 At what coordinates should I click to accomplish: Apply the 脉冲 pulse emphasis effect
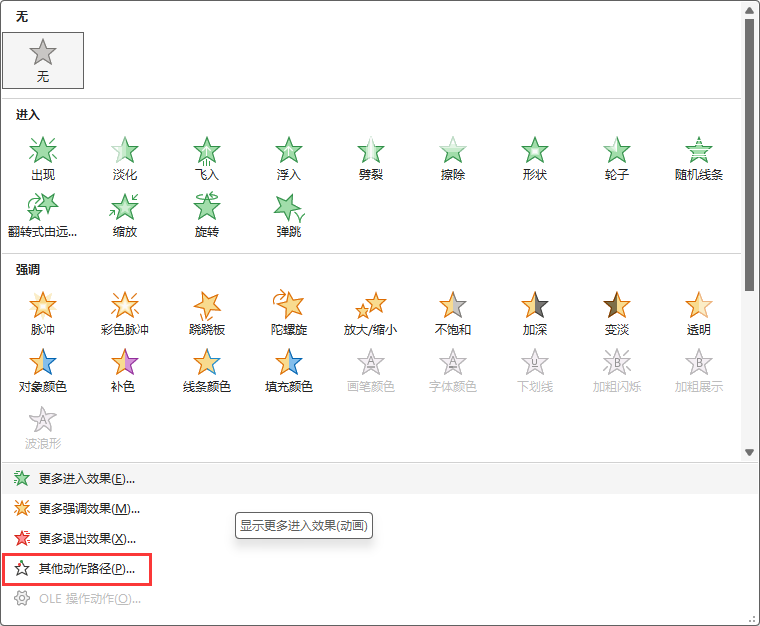(x=43, y=313)
